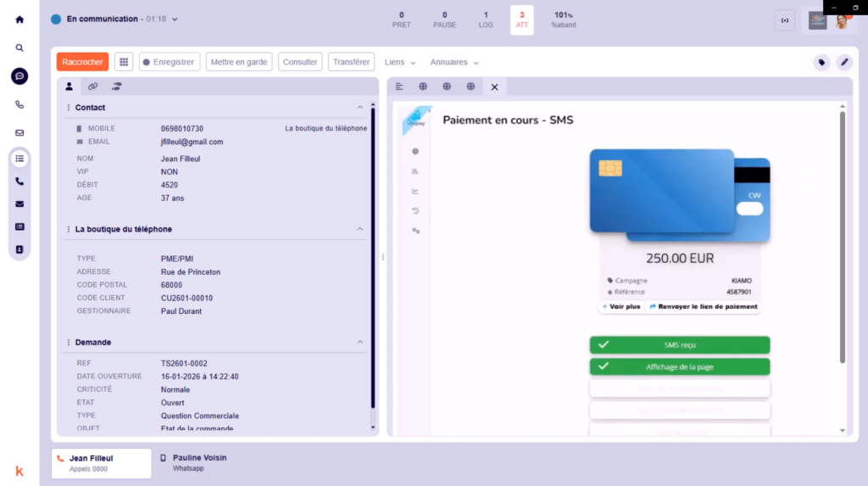Click the payment panel vertical scrollbar
Image resolution: width=868 pixels, height=486 pixels.
point(843,237)
